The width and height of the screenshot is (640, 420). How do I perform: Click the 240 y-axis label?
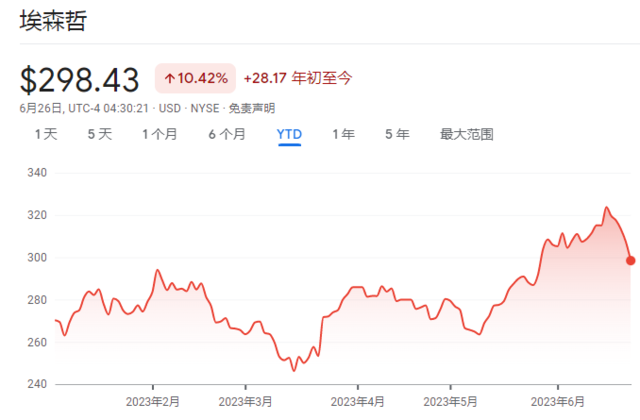coord(37,384)
